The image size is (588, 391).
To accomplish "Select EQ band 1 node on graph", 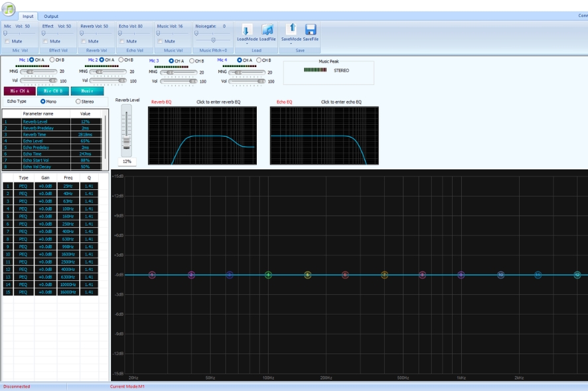I will [152, 275].
